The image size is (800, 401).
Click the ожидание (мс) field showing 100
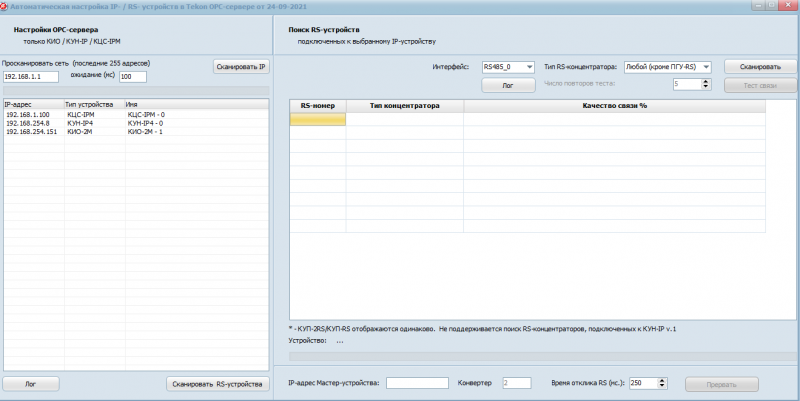(x=132, y=77)
